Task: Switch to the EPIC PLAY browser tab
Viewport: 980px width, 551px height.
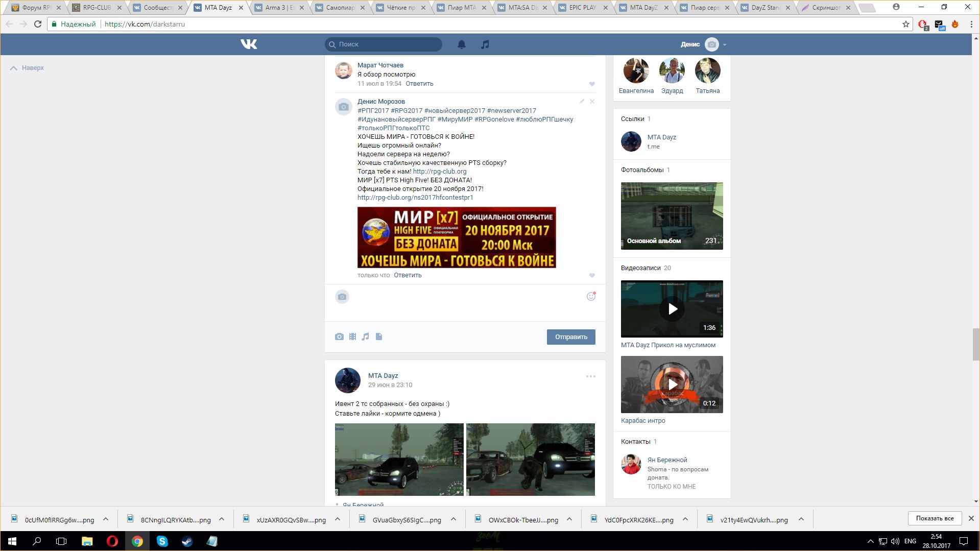Action: coord(582,8)
